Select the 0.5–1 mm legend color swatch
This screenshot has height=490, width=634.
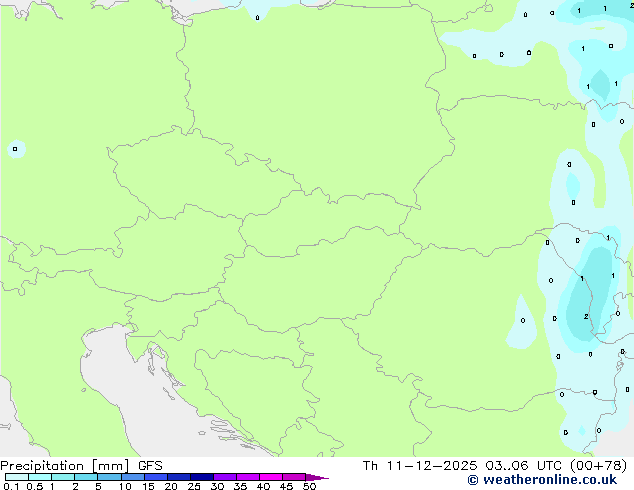coord(40,477)
